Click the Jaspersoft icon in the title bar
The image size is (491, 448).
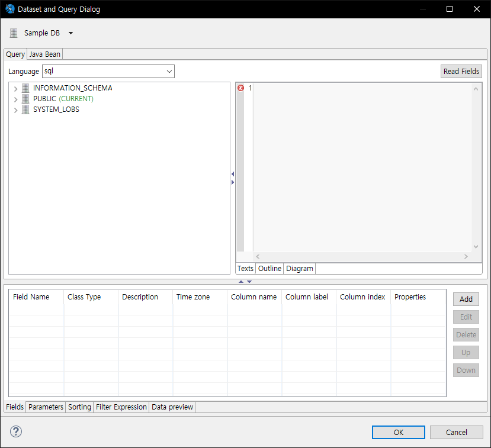[9, 9]
